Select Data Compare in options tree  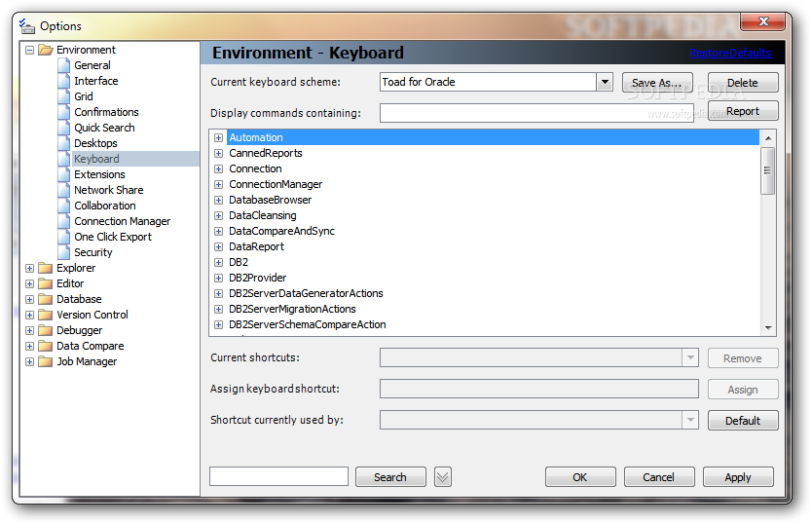[91, 346]
